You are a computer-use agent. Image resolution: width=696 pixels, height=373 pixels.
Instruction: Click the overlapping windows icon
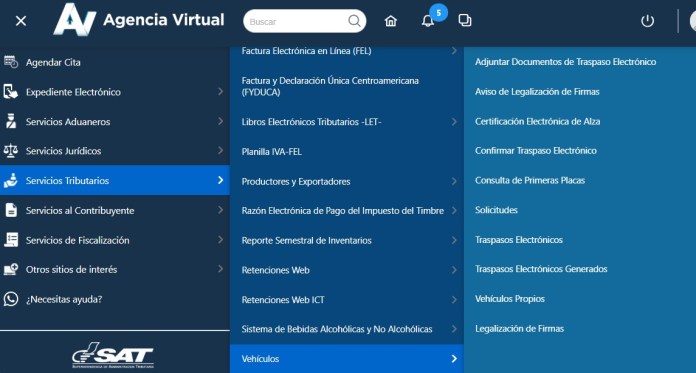tap(465, 20)
